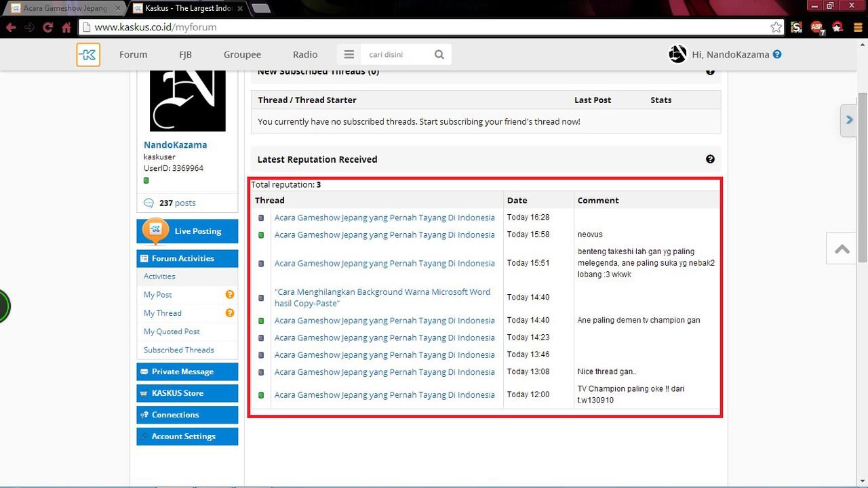
Task: Open a new browser tab
Action: click(260, 8)
